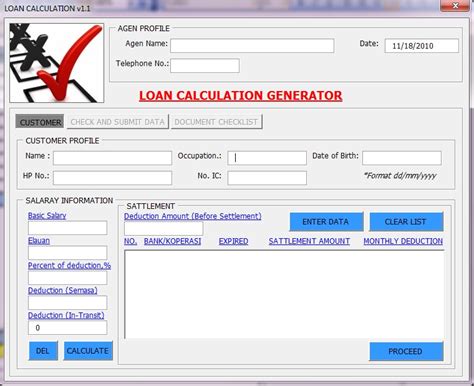Click the PROCEED button

pyautogui.click(x=406, y=351)
